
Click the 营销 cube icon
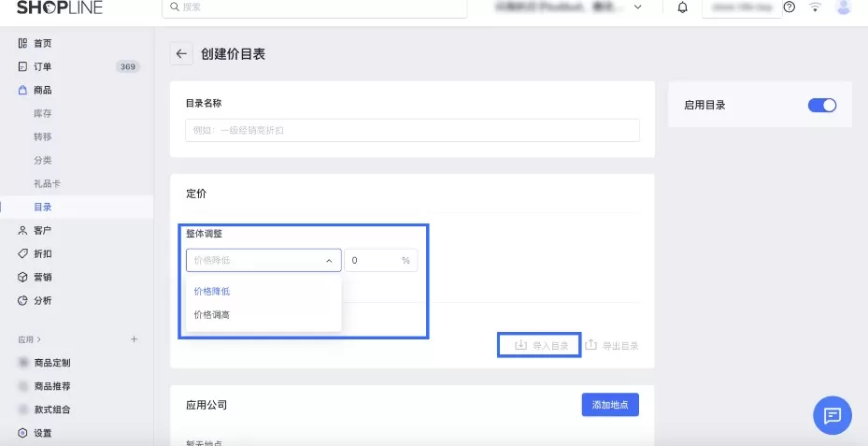tap(22, 277)
